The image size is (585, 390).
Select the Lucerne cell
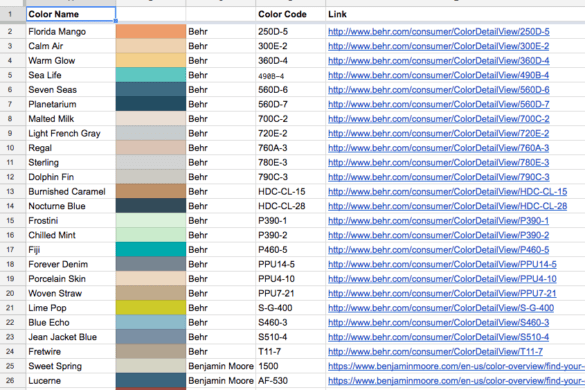tap(71, 381)
